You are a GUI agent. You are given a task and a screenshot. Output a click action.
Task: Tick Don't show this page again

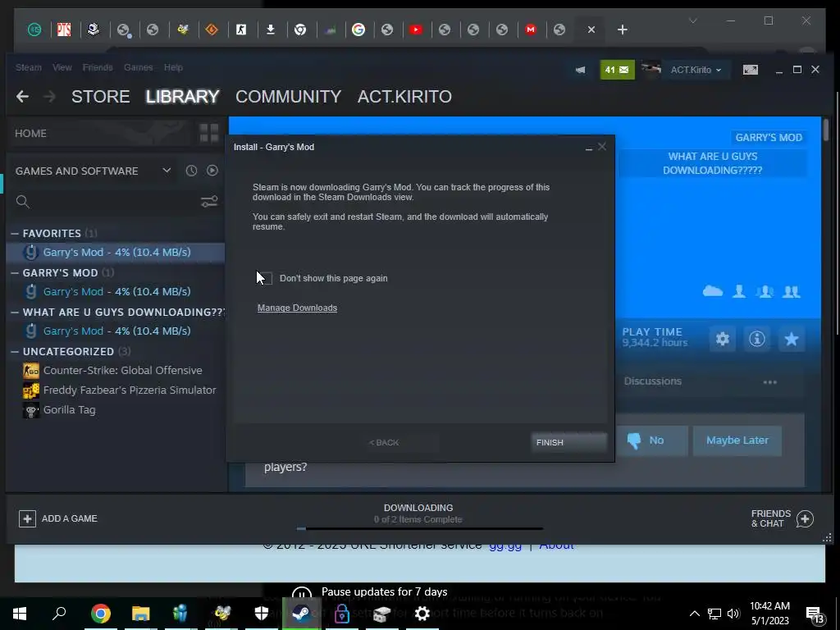click(265, 278)
